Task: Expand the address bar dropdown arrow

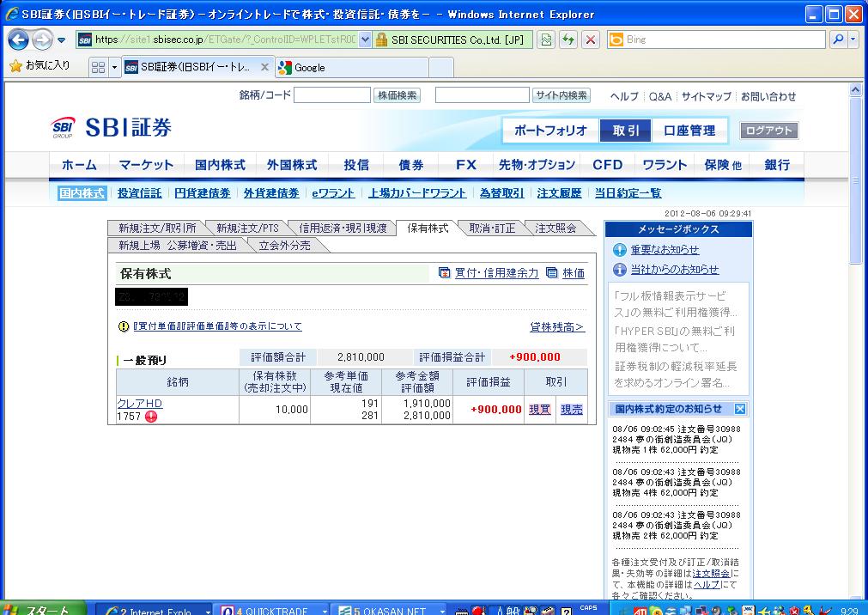Action: pos(366,40)
